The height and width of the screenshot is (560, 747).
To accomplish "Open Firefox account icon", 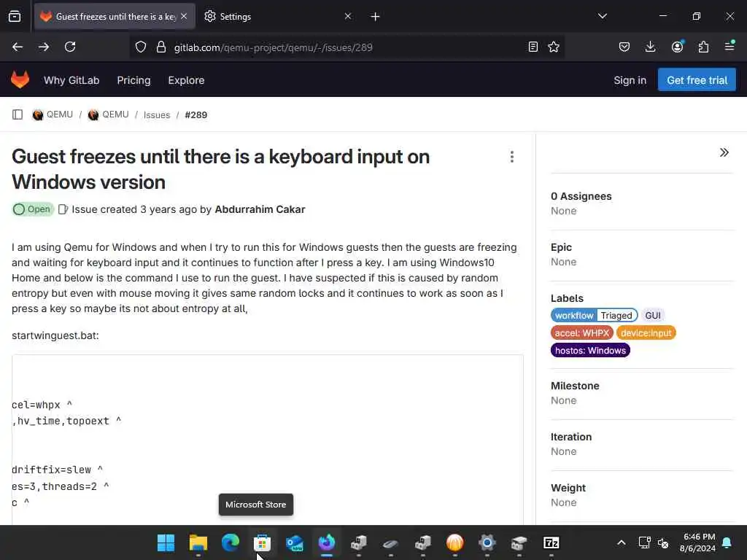I will click(677, 47).
